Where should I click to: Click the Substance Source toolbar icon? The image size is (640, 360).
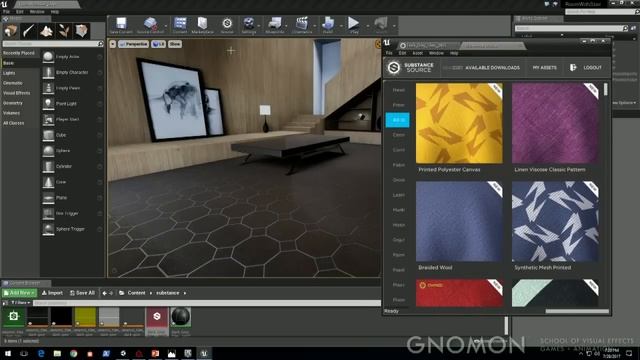tap(227, 25)
